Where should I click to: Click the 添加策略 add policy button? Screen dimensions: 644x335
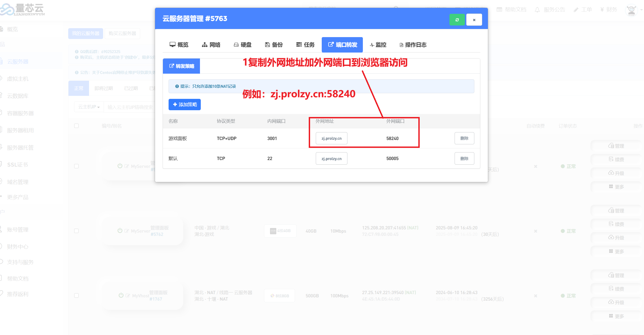(185, 105)
